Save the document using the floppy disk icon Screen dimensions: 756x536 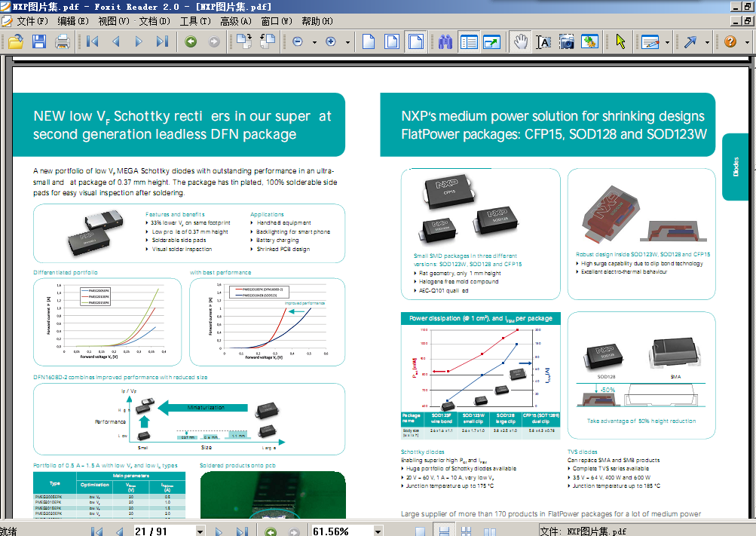(39, 42)
